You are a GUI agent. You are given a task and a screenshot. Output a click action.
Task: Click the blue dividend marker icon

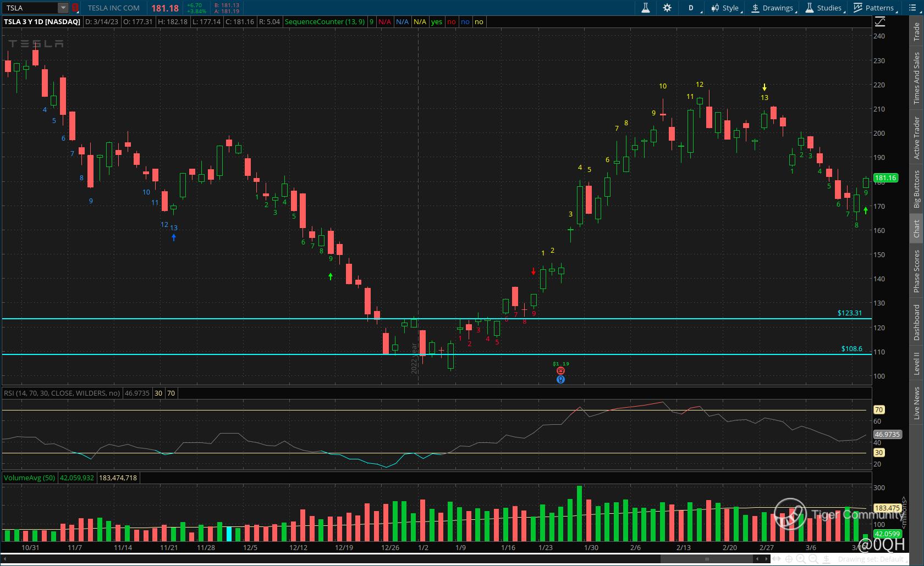click(560, 379)
